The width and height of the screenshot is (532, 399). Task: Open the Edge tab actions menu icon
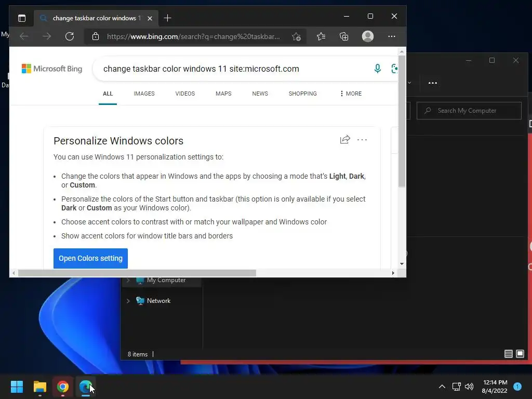coord(22,18)
